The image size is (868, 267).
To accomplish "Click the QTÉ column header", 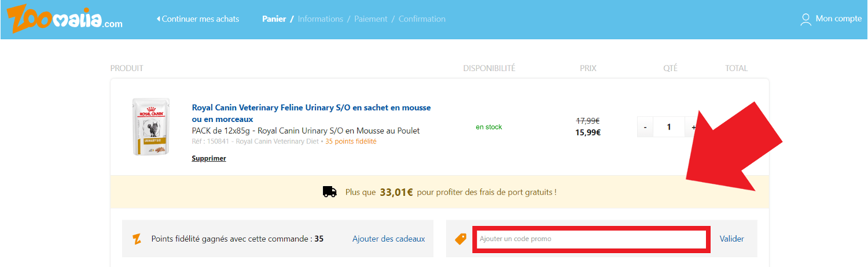I will click(670, 68).
